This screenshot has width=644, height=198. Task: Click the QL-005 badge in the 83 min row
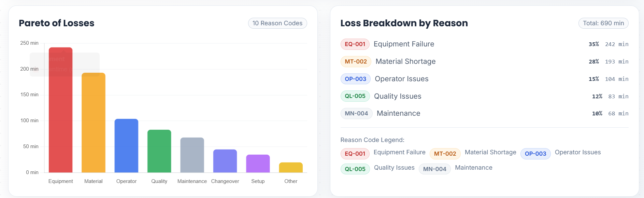pyautogui.click(x=355, y=96)
